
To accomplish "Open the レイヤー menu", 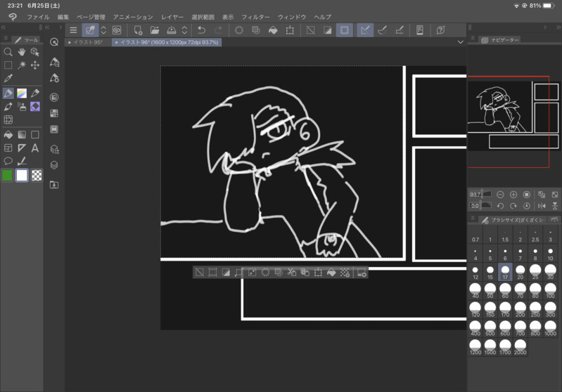I will tap(172, 17).
